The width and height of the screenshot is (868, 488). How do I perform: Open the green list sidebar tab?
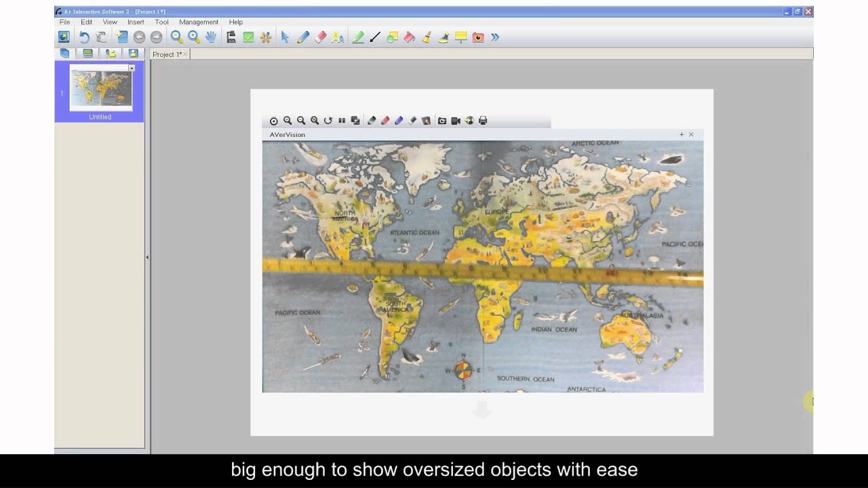pyautogui.click(x=87, y=53)
